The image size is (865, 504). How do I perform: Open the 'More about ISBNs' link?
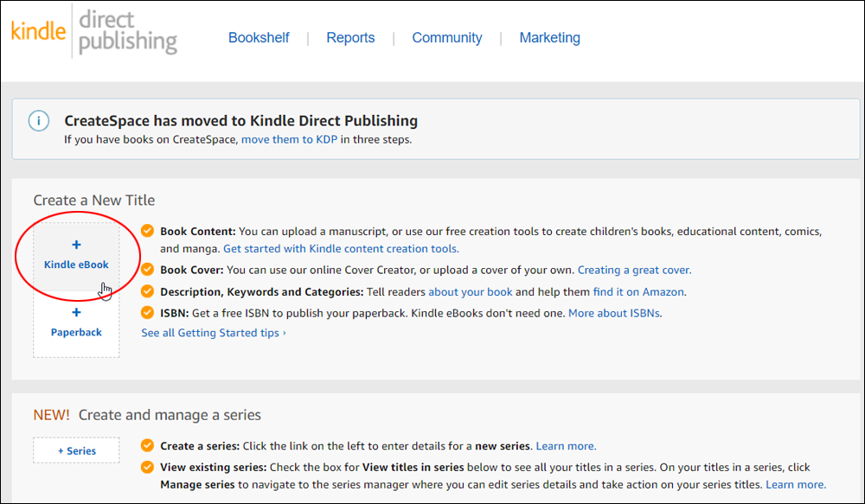614,313
